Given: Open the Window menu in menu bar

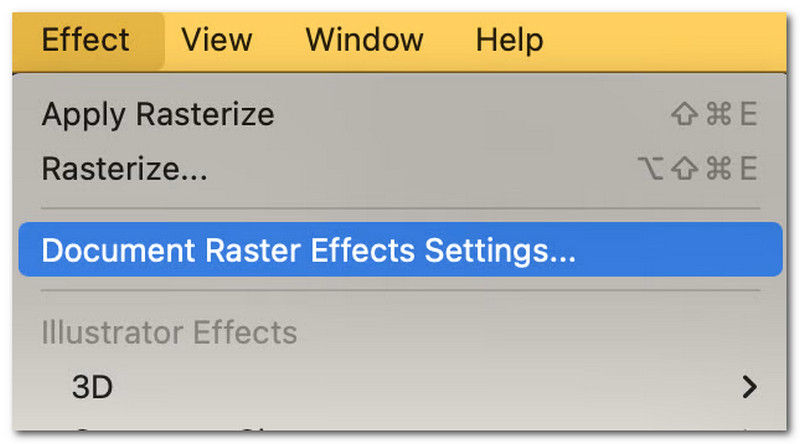Looking at the screenshot, I should 364,40.
